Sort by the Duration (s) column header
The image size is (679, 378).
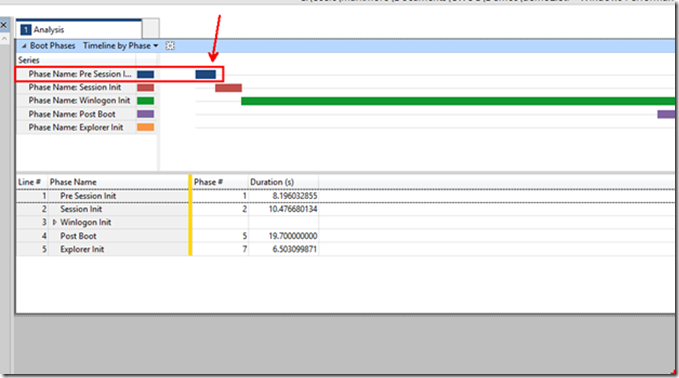click(272, 182)
